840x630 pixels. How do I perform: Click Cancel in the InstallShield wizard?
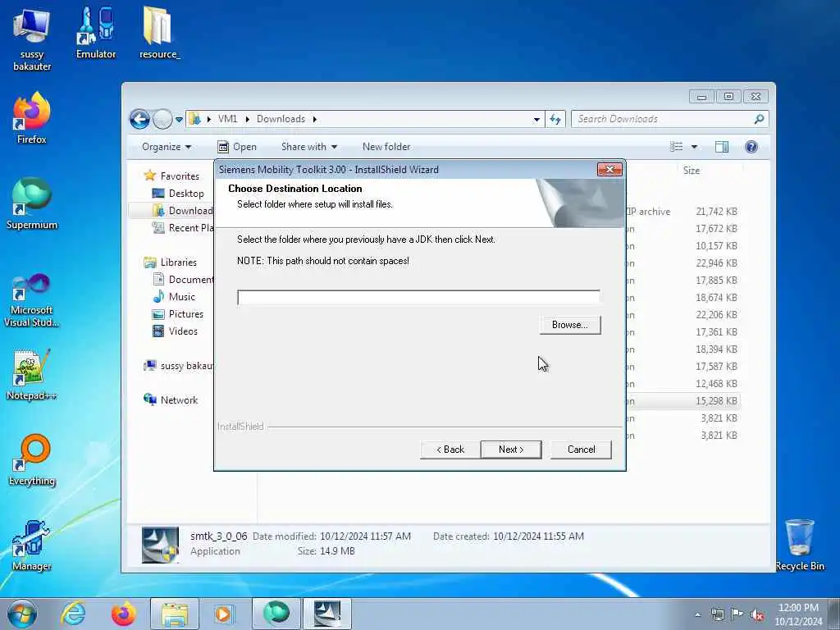click(x=581, y=450)
